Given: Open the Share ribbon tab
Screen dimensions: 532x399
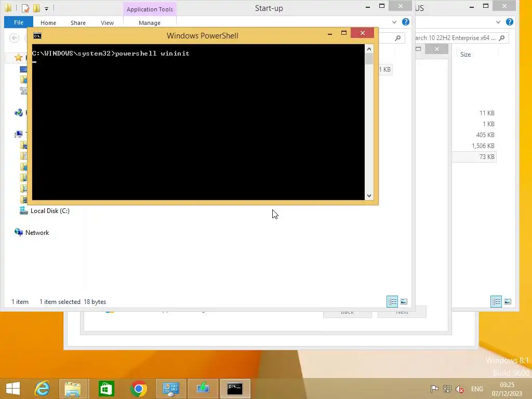Looking at the screenshot, I should tap(78, 23).
